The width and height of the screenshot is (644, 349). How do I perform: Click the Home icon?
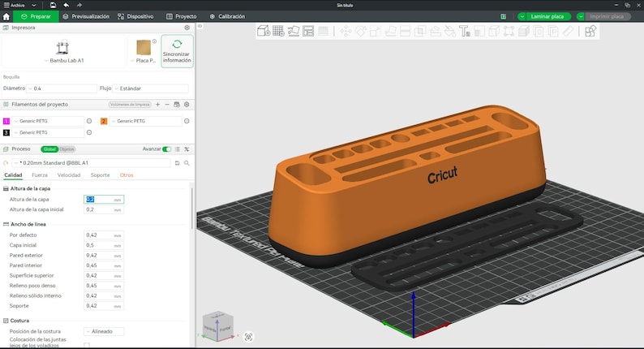[x=6, y=16]
